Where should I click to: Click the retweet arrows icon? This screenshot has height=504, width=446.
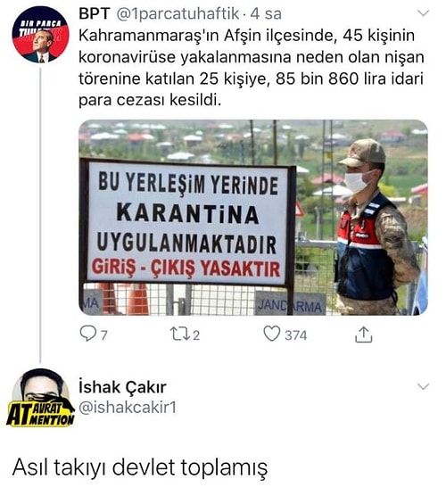[179, 334]
